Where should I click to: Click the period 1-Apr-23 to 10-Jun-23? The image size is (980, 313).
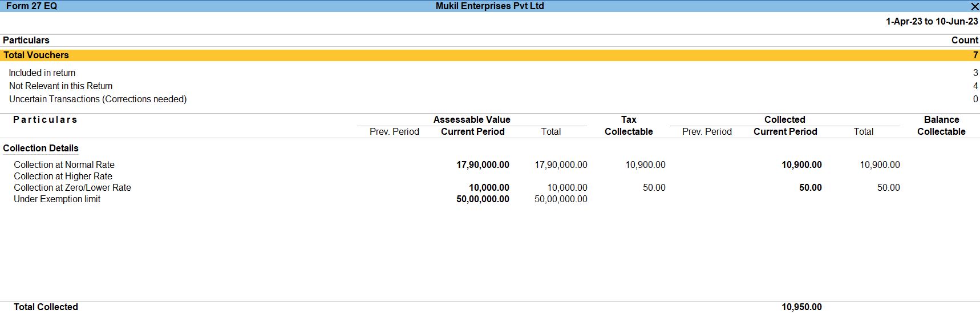coord(932,21)
